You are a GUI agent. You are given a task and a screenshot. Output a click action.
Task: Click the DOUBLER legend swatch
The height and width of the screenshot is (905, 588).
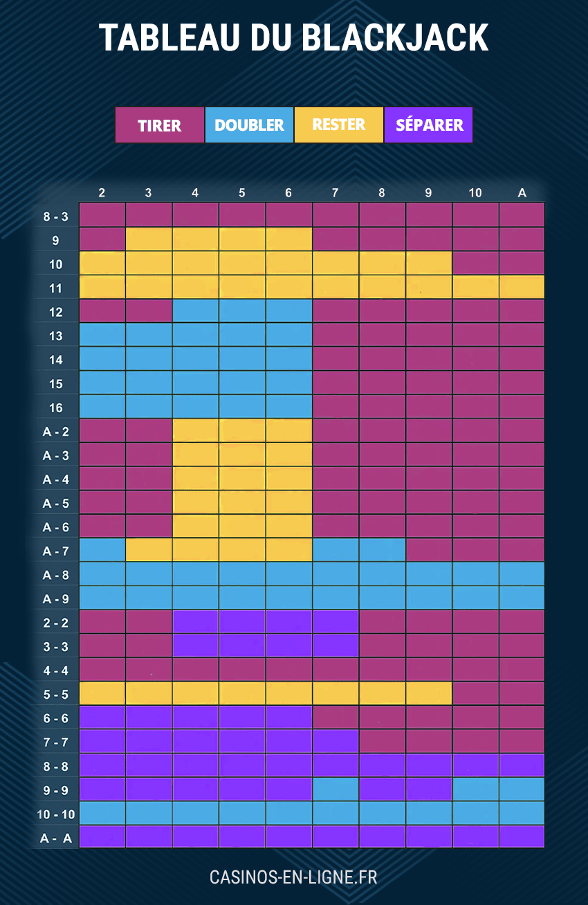249,125
